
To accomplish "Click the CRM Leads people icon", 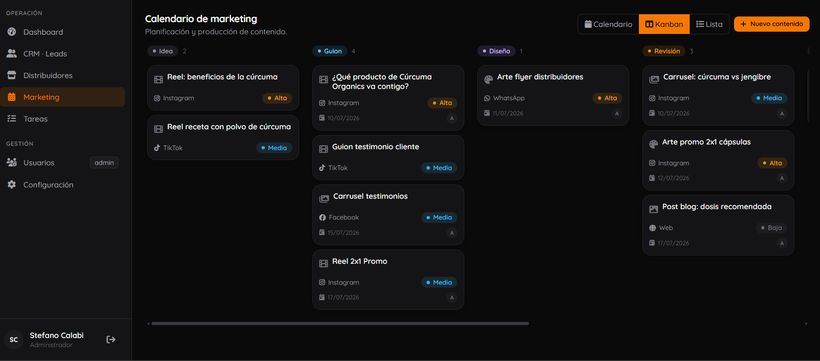I will pos(12,53).
